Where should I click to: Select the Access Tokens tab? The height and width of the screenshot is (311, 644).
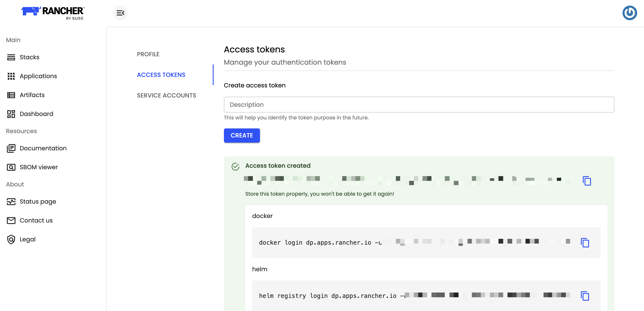tap(161, 75)
